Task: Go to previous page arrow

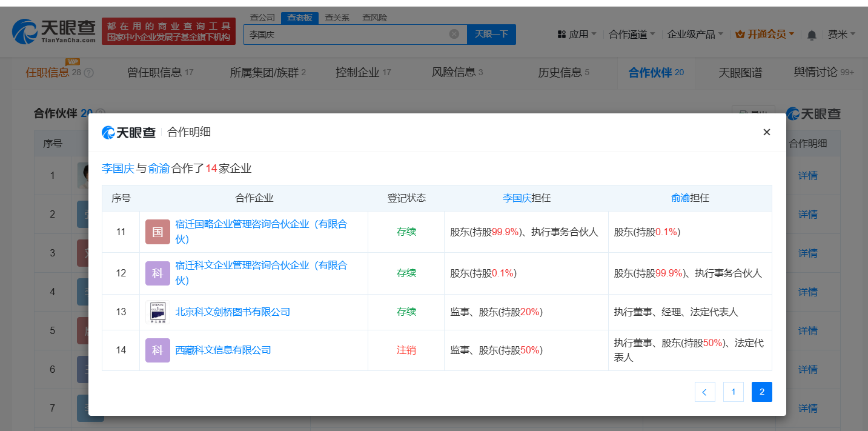Action: point(704,392)
